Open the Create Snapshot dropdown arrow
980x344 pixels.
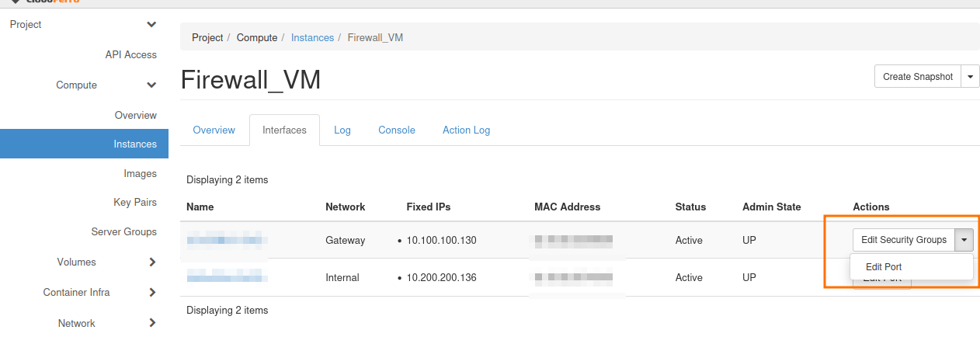[x=971, y=77]
